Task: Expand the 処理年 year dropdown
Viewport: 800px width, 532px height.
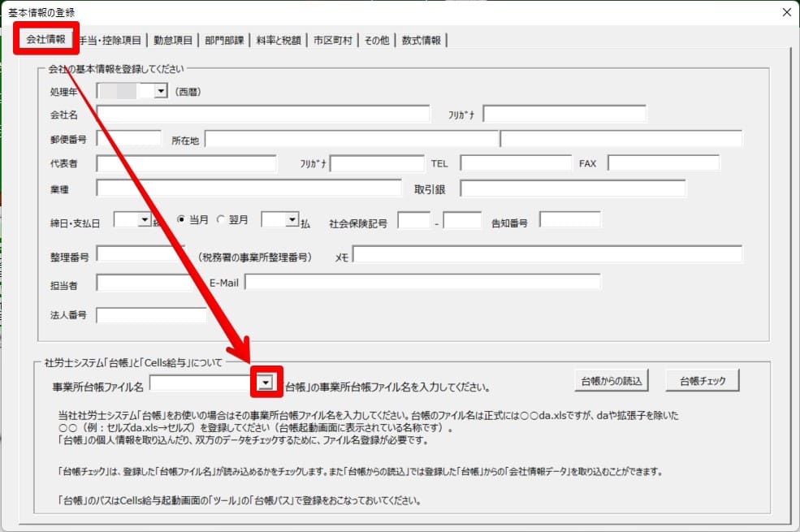Action: (160, 92)
